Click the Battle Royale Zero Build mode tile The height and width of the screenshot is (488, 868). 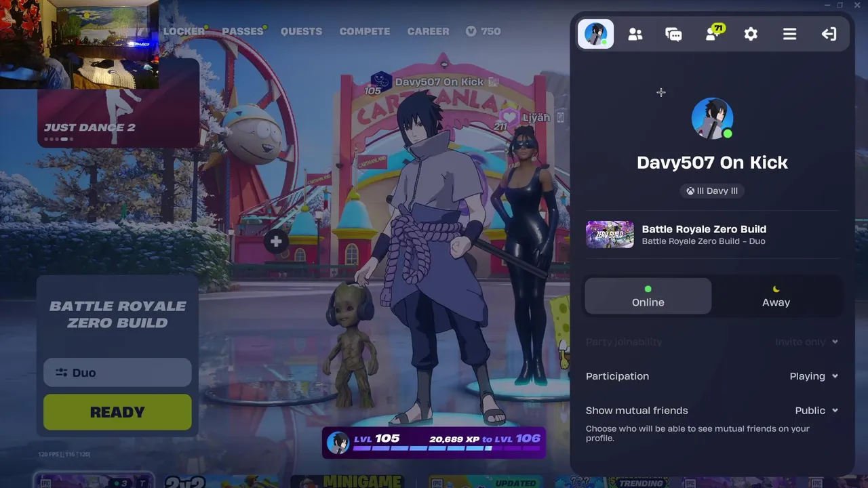point(117,314)
